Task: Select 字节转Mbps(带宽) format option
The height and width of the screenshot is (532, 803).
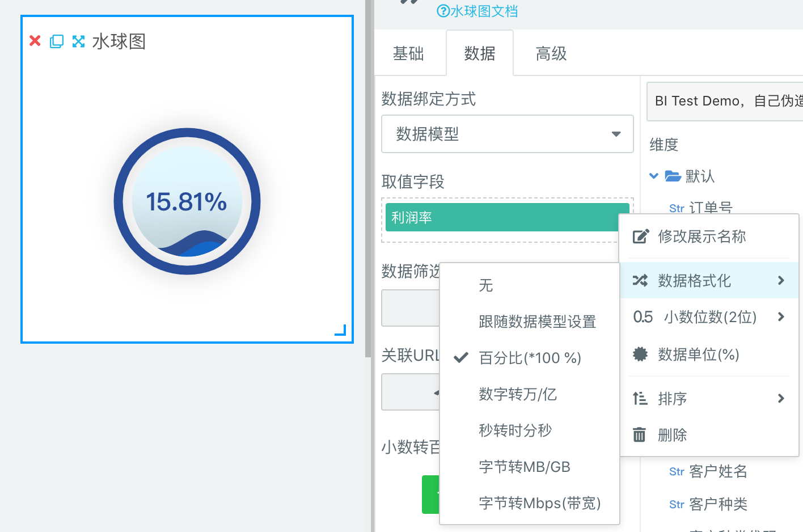Action: point(530,503)
